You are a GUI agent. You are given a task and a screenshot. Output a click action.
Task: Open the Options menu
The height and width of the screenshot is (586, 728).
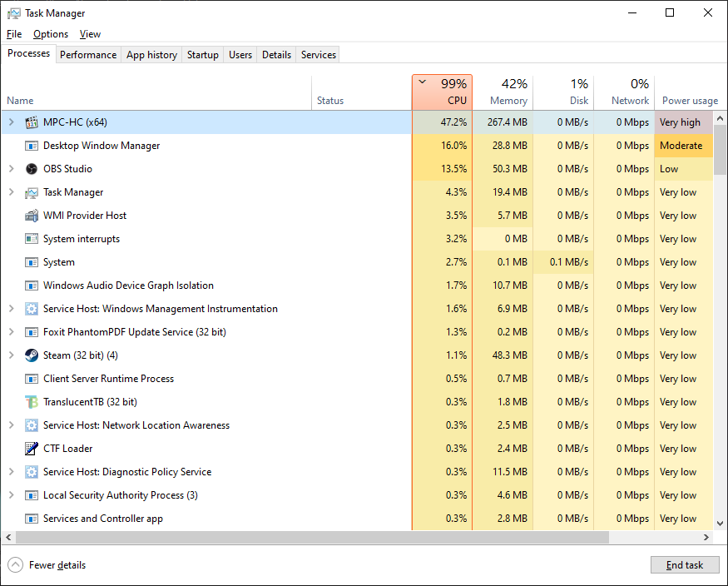(50, 34)
